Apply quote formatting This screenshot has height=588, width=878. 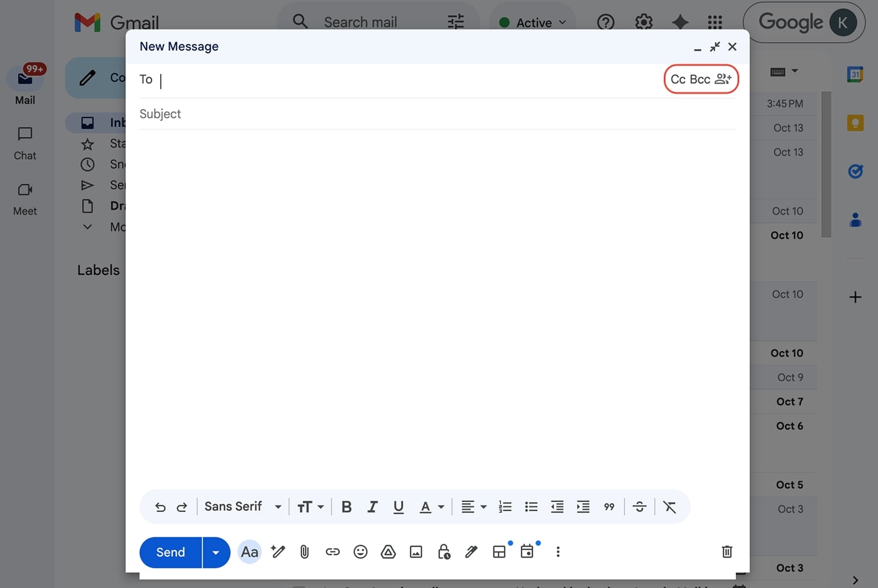tap(609, 507)
